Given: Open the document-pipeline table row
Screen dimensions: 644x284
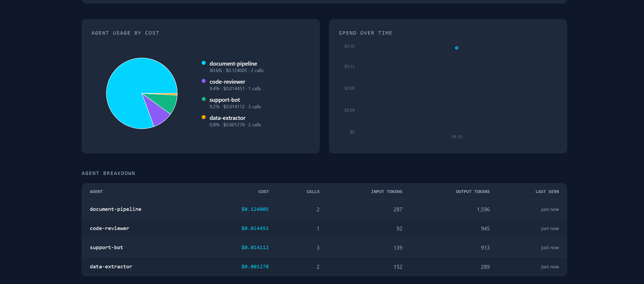Looking at the screenshot, I should [x=116, y=209].
